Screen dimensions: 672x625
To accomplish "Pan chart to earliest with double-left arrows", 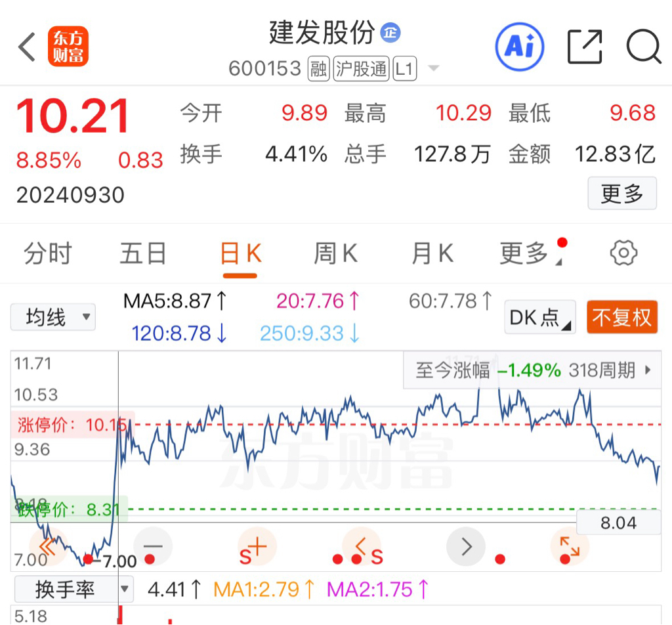I will (47, 547).
